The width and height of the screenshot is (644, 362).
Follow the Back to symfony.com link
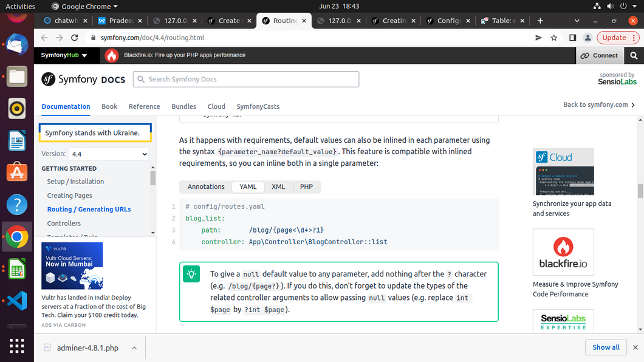tap(599, 104)
